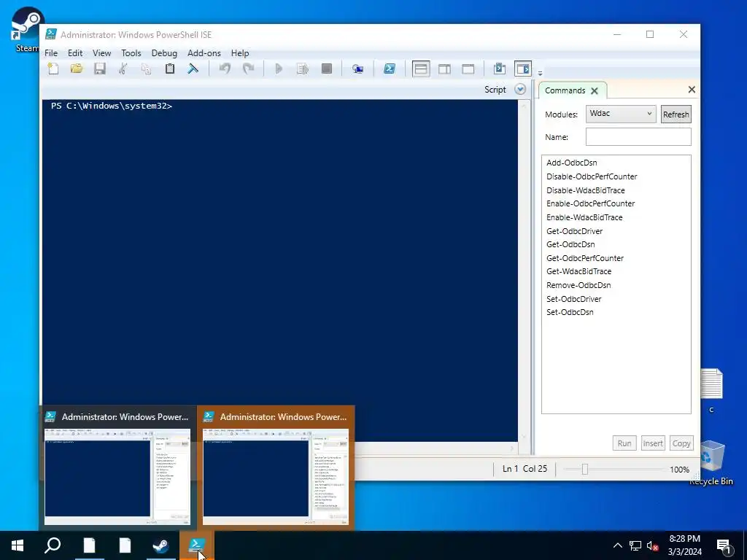Toggle the Show Command Add-on icon
The image size is (747, 560).
(523, 69)
